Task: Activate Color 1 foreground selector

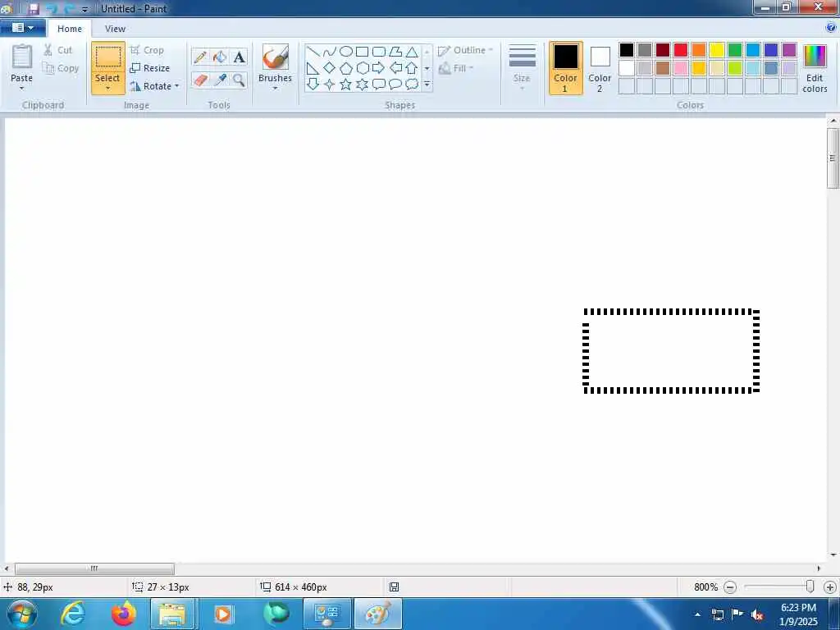Action: pyautogui.click(x=566, y=68)
